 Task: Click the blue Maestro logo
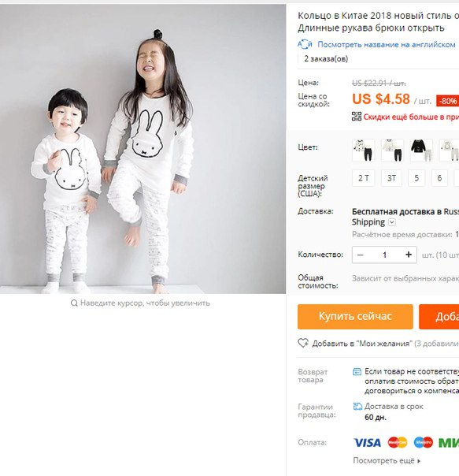pyautogui.click(x=424, y=443)
